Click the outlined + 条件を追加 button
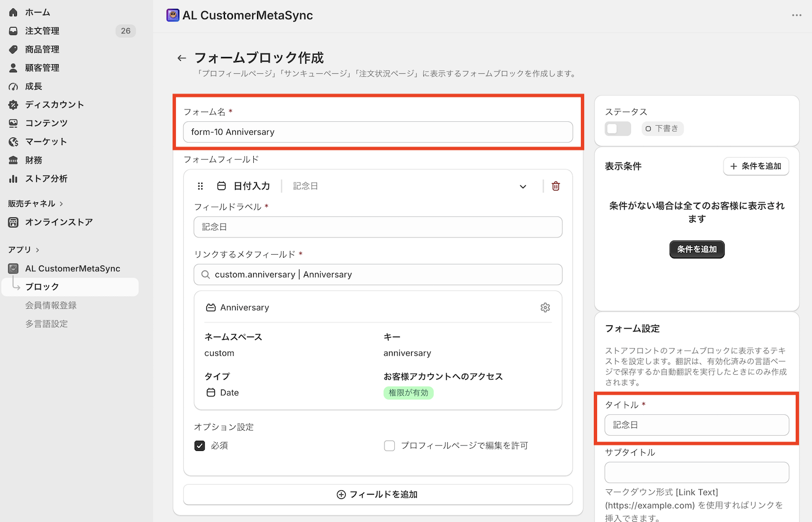The image size is (812, 522). pyautogui.click(x=756, y=166)
